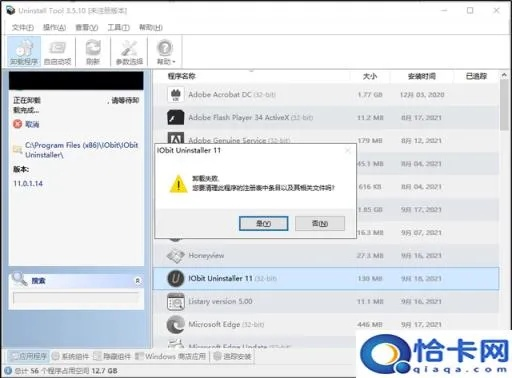Open the IObit Uninstaller install folder link

81,150
